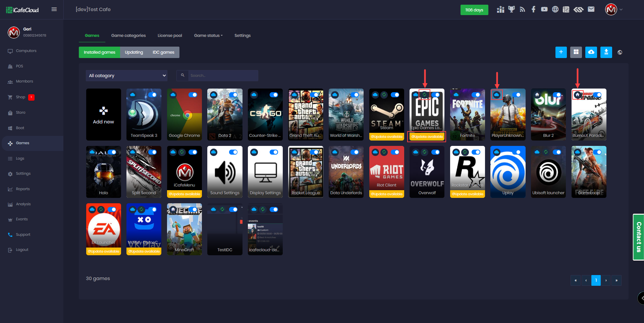
Task: Click the Updating filter button
Action: click(134, 52)
